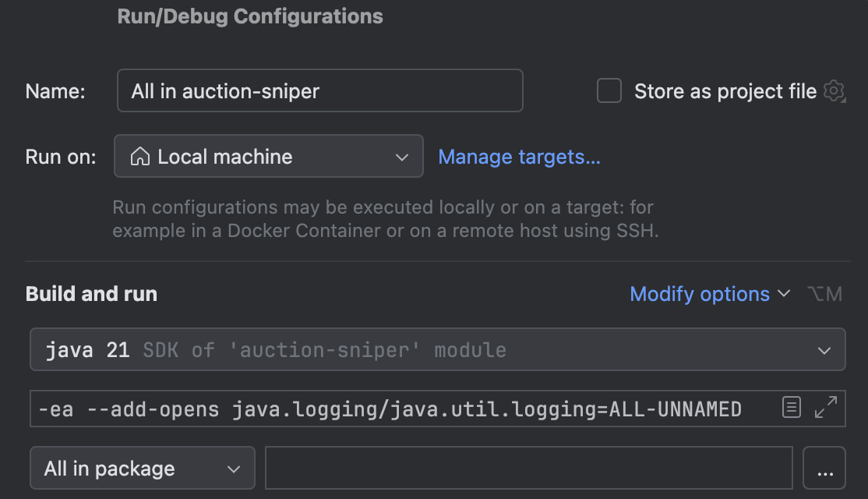Screen dimensions: 868x499
Task: Click the gear icon beside Store as project file
Action: [834, 91]
